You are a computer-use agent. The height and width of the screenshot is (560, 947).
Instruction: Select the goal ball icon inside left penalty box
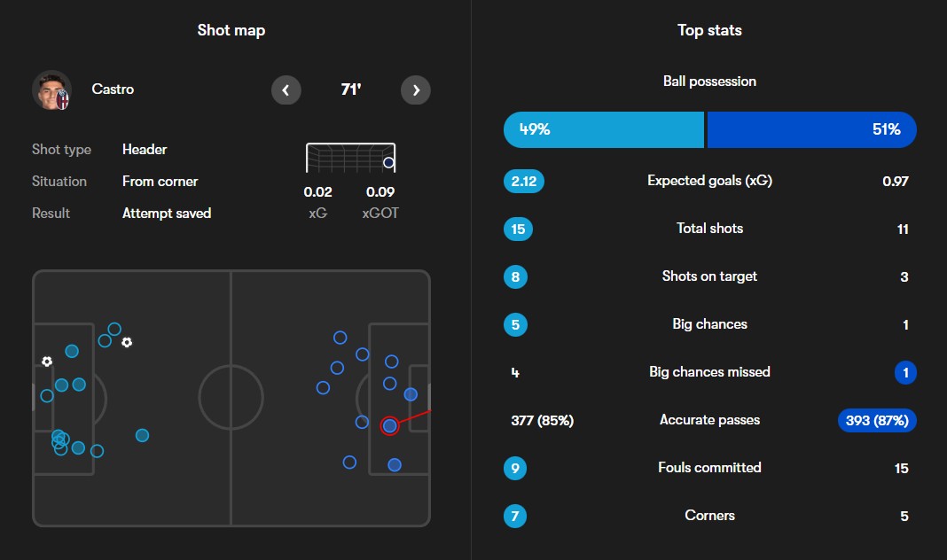(47, 362)
